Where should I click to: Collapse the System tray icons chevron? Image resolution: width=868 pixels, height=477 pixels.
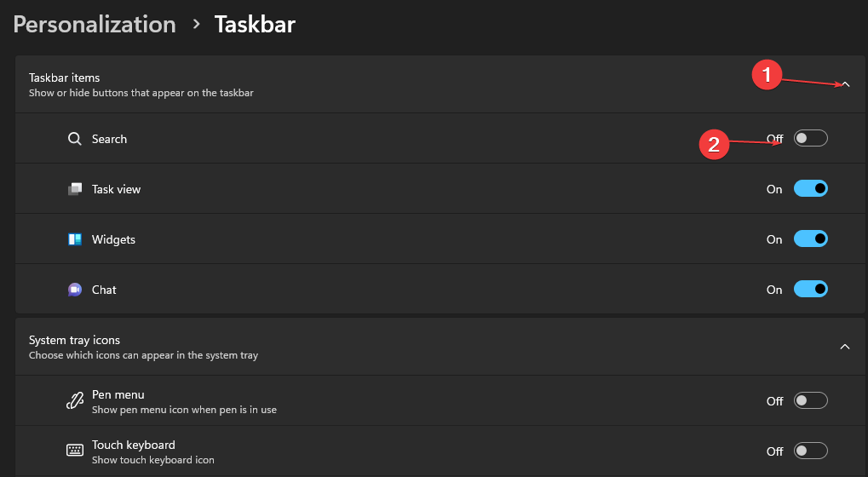(x=845, y=347)
